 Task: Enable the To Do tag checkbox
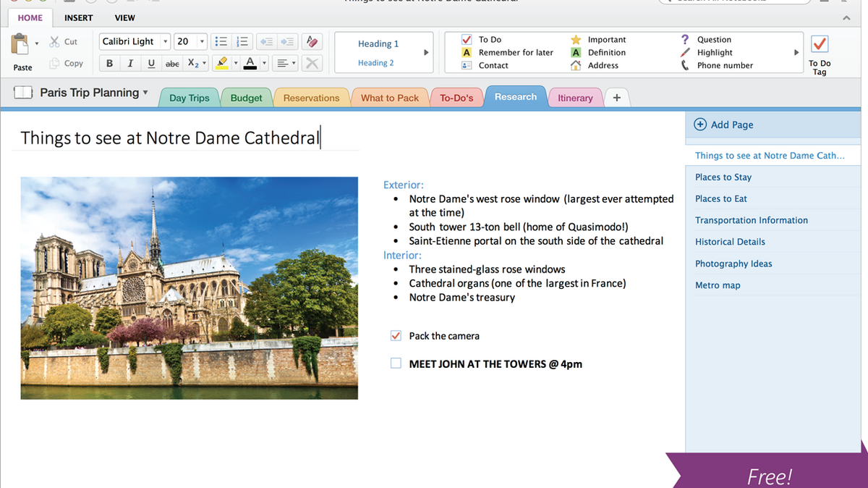click(820, 44)
